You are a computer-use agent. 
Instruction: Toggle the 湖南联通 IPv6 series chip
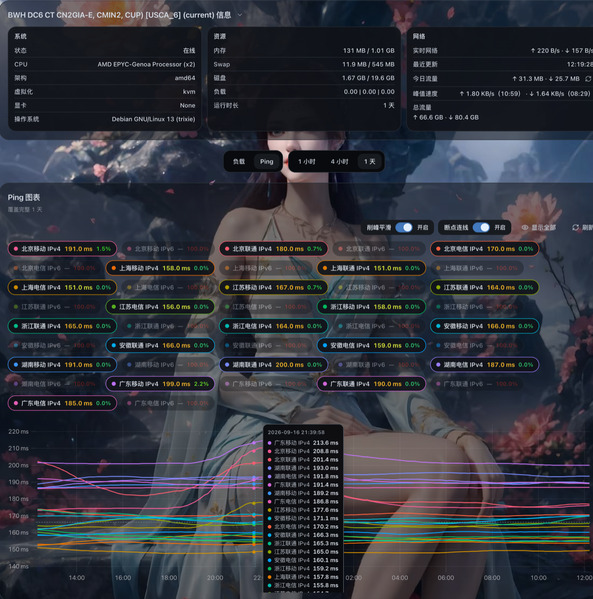click(379, 364)
